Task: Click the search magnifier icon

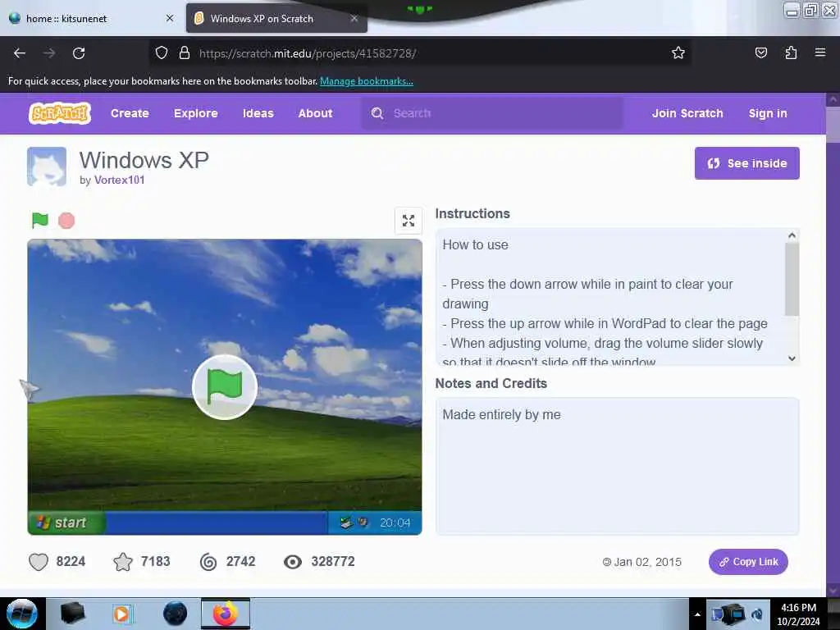Action: [377, 113]
